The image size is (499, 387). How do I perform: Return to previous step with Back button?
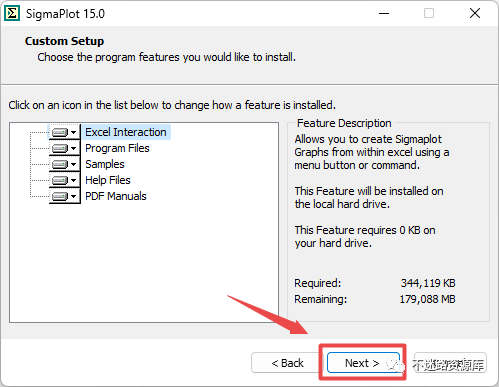[x=287, y=363]
